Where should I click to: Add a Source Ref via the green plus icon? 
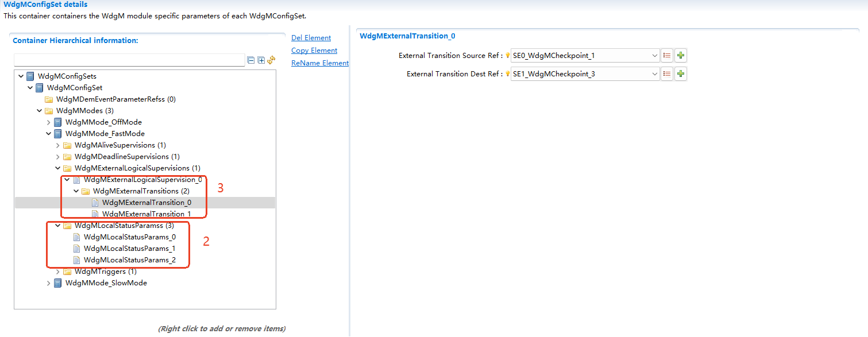pos(680,55)
